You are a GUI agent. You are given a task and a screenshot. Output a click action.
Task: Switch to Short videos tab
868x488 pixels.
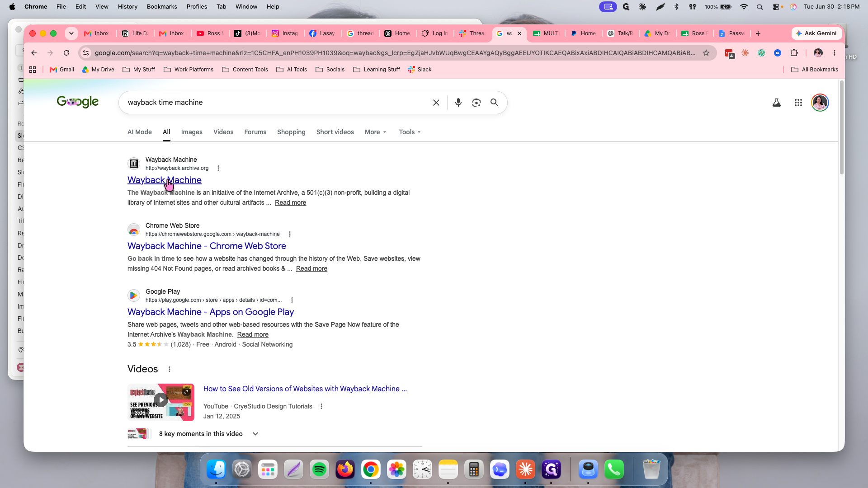[335, 132]
